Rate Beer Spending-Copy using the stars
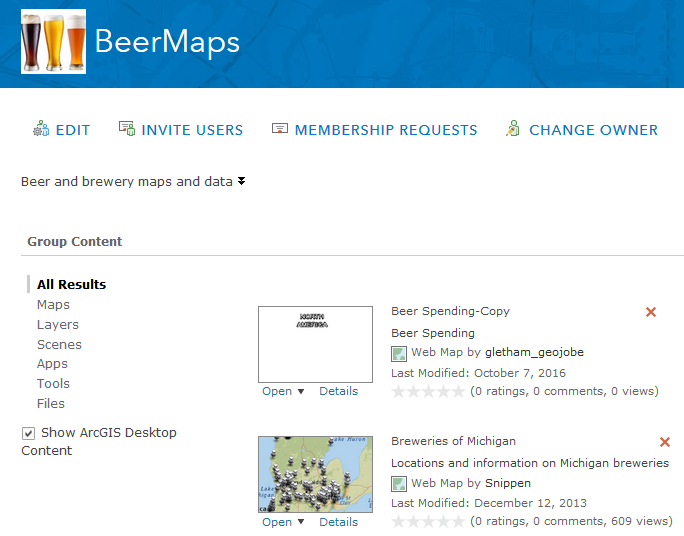 428,392
